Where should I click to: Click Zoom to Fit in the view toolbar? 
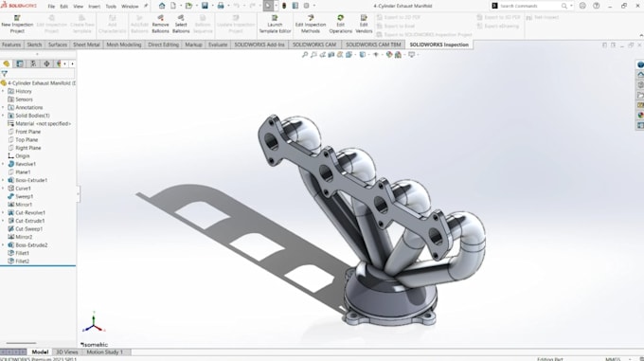(x=305, y=55)
